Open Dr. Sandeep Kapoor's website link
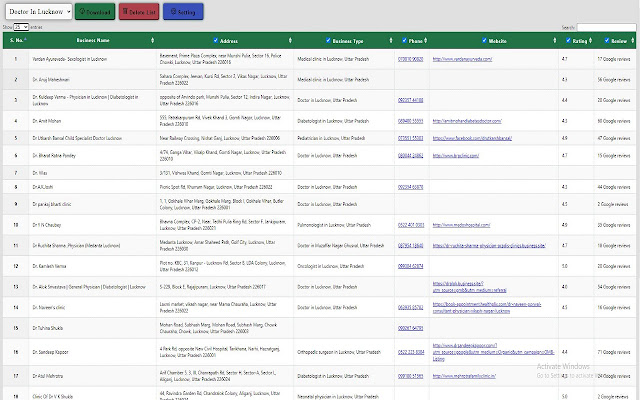640x400 pixels. (493, 352)
